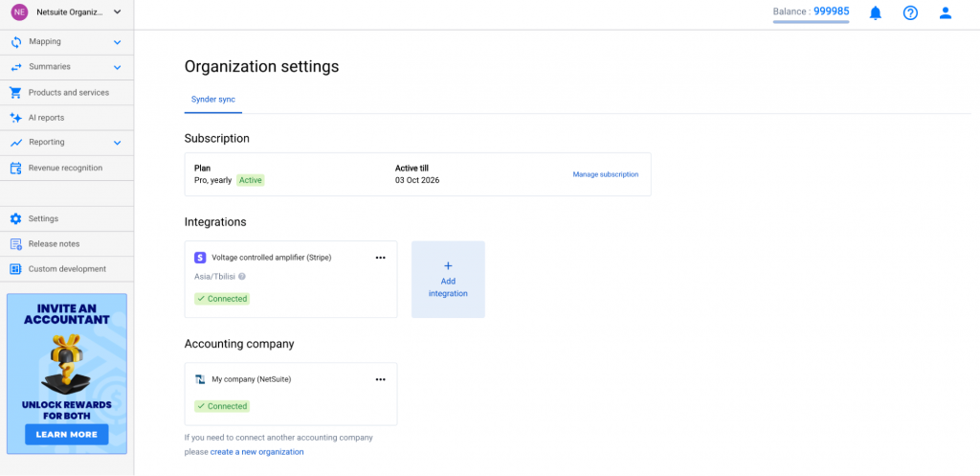The width and height of the screenshot is (980, 476).
Task: Click the help question mark icon
Action: [x=910, y=13]
